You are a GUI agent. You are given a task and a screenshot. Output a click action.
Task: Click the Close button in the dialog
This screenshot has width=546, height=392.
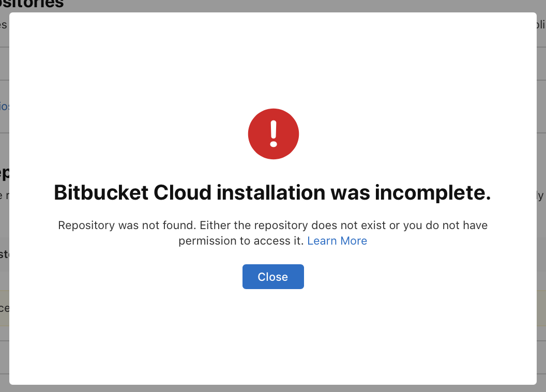click(x=273, y=277)
